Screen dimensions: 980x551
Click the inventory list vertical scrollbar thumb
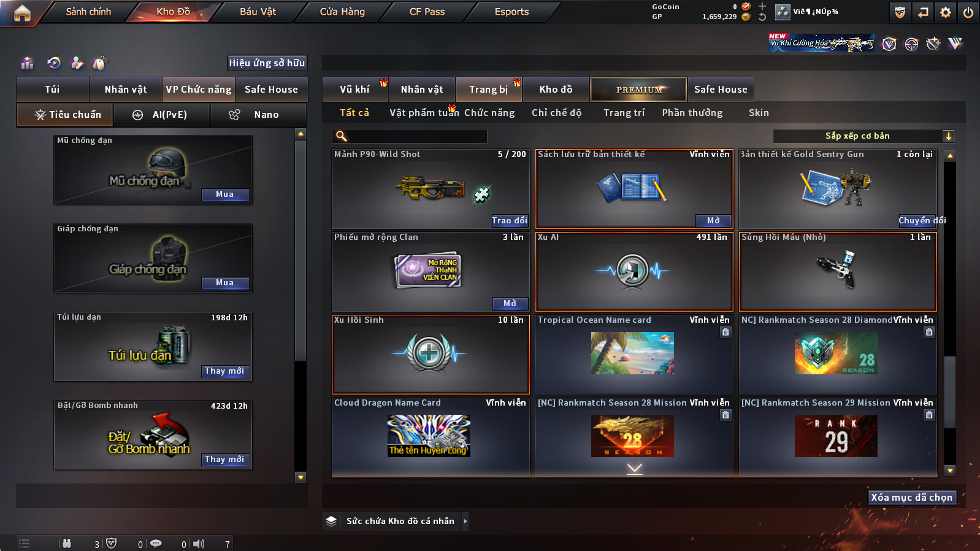(950, 391)
